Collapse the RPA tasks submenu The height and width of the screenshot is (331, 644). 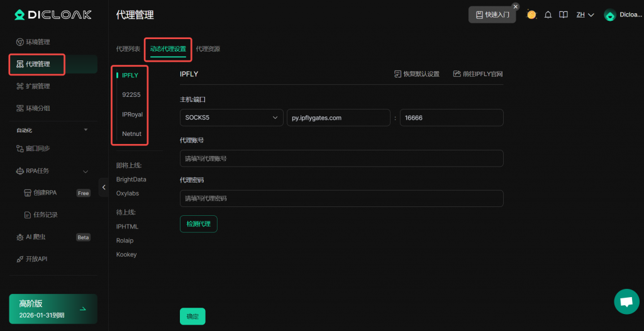(x=86, y=171)
